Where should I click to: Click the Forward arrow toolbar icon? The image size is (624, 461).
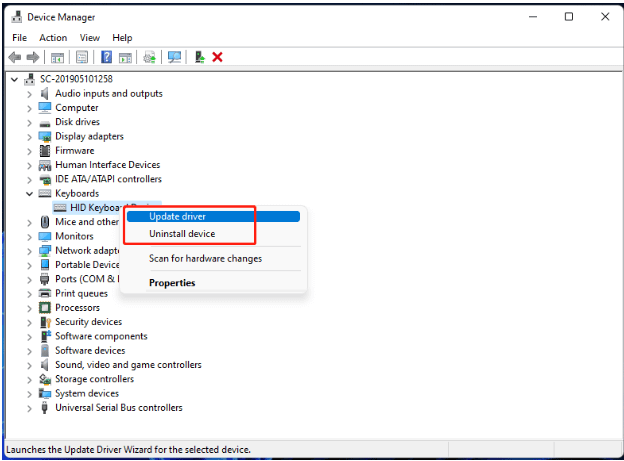[33, 57]
